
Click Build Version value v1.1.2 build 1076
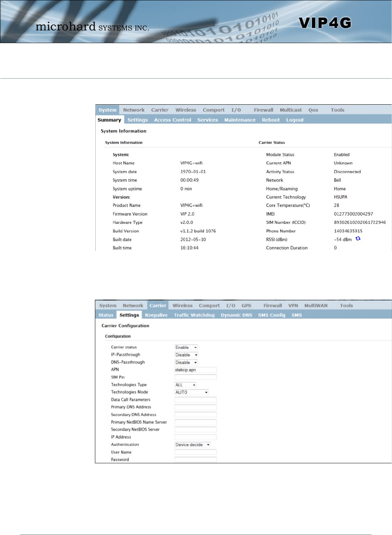point(198,231)
